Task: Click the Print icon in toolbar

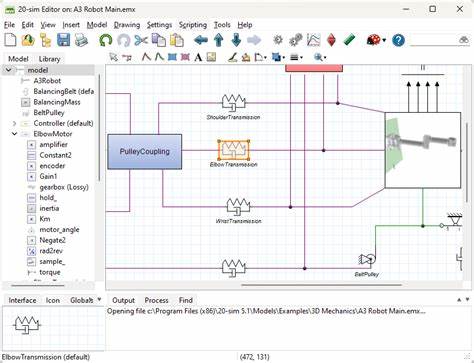Action: click(81, 40)
